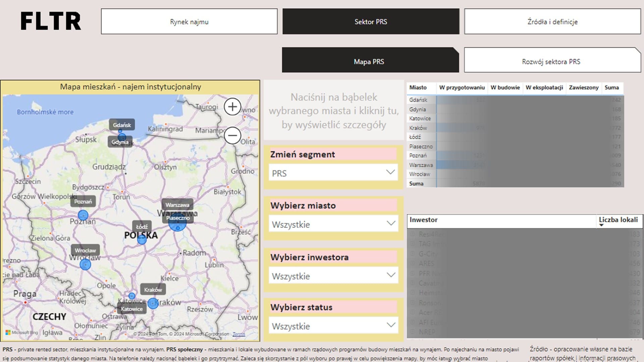This screenshot has height=362, width=644.
Task: Expand the first investor row Resi4Rent
Action: tap(413, 234)
